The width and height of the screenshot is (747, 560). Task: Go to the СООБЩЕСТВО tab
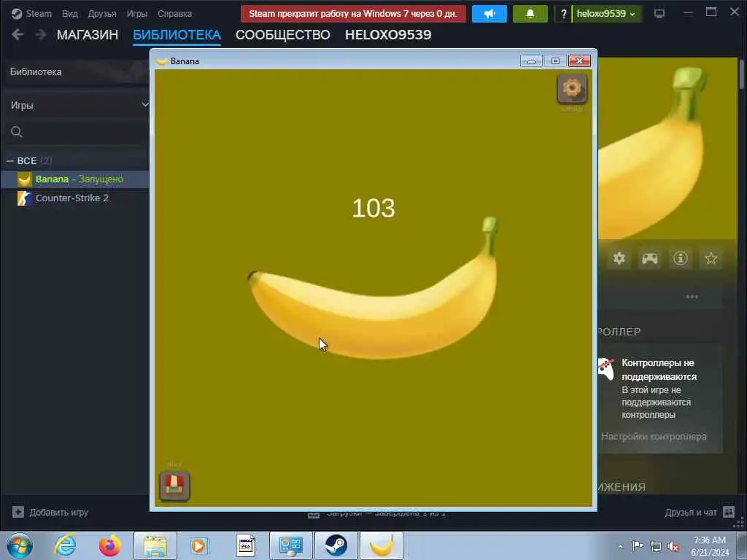(x=282, y=35)
